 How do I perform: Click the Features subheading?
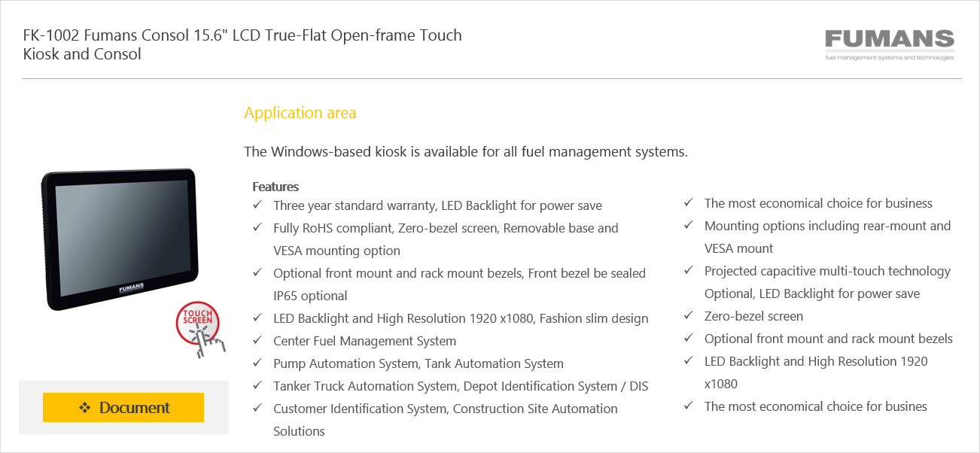pos(275,187)
